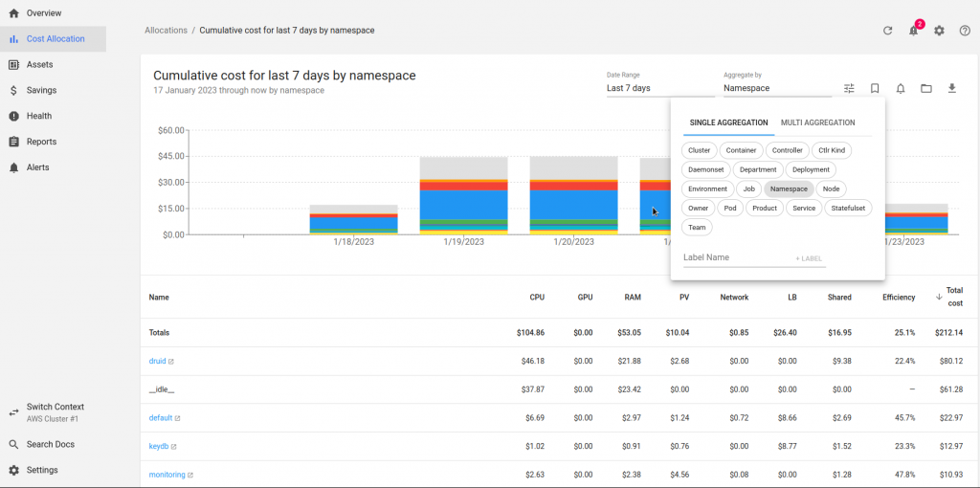This screenshot has height=488, width=980.
Task: Click the alert bell next to bookmark
Action: click(x=901, y=88)
